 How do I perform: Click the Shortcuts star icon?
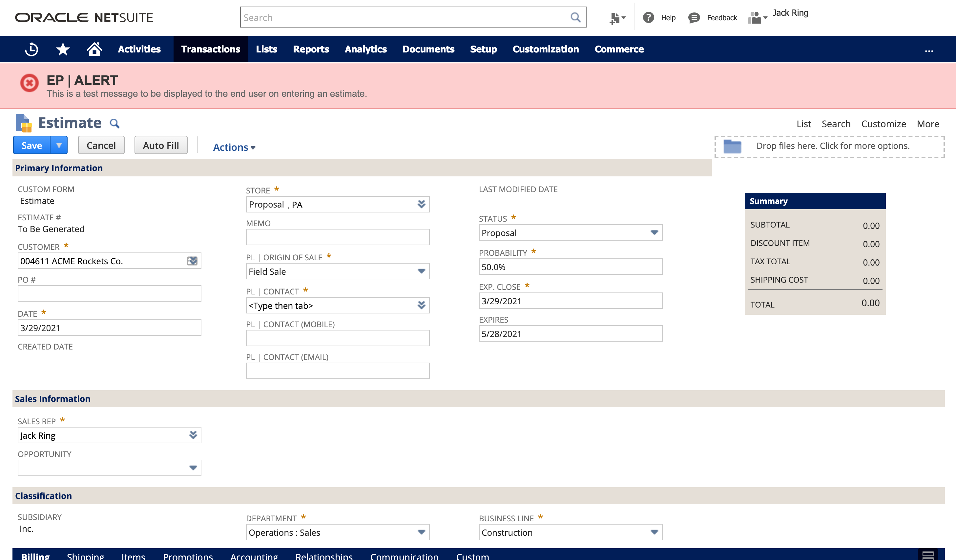[63, 49]
